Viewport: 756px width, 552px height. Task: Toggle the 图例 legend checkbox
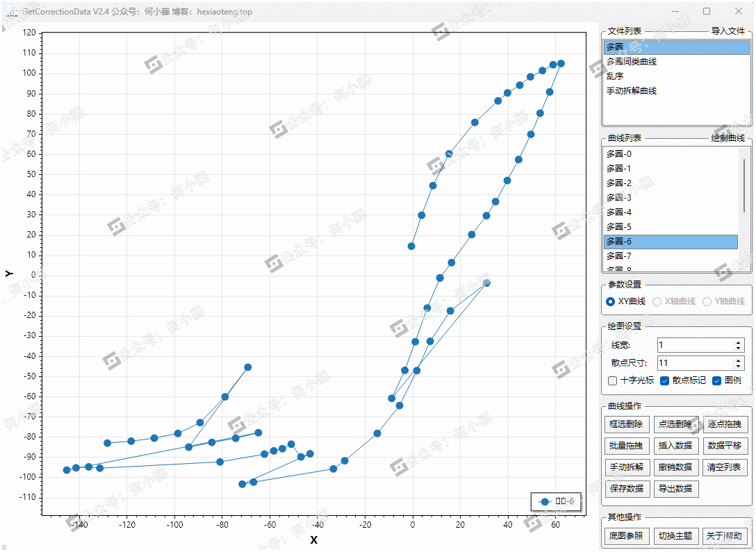click(717, 380)
